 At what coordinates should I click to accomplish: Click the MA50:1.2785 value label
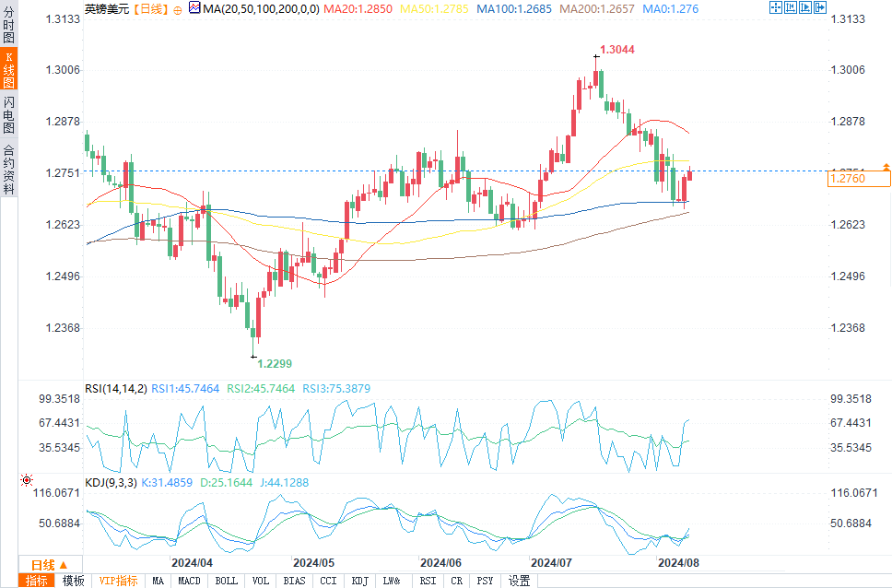pos(434,9)
